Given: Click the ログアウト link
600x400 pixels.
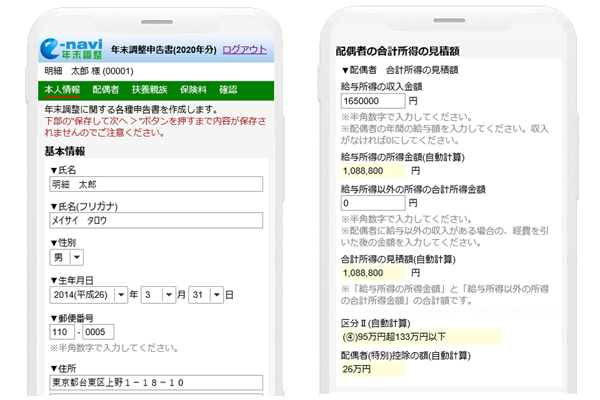Looking at the screenshot, I should pyautogui.click(x=244, y=50).
